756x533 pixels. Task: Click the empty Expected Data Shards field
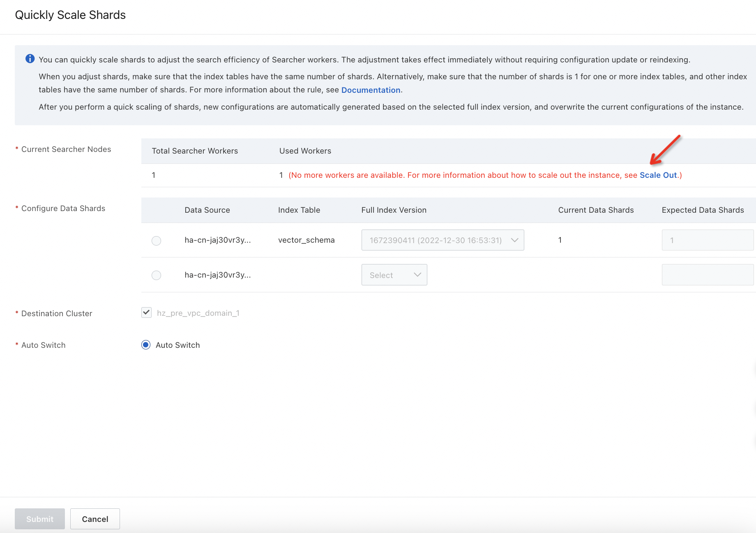click(707, 275)
